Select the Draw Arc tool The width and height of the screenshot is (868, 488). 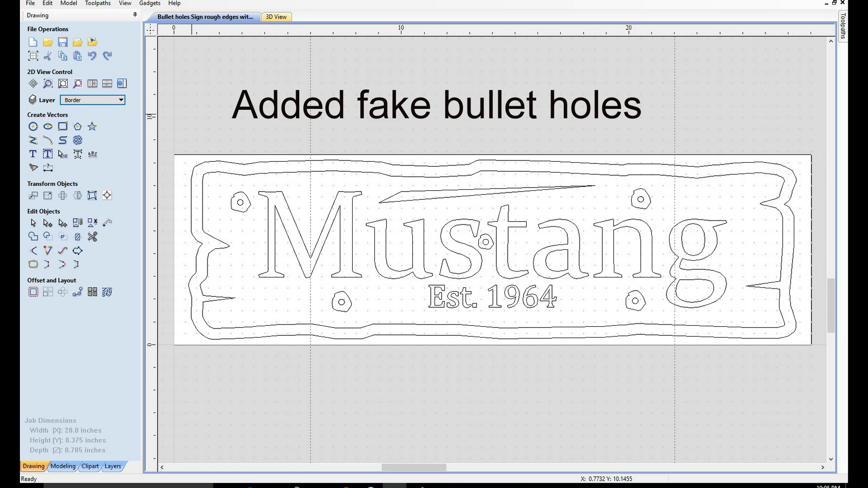(48, 141)
